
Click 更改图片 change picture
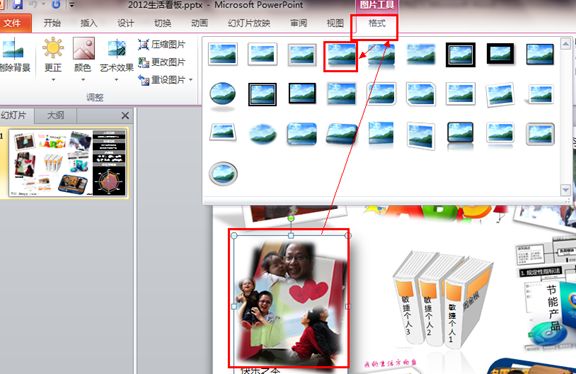(x=162, y=62)
